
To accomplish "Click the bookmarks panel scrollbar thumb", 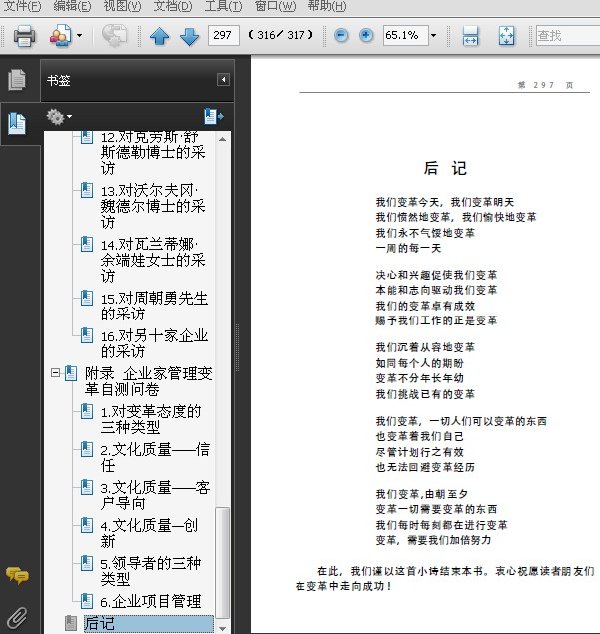I will point(222,562).
